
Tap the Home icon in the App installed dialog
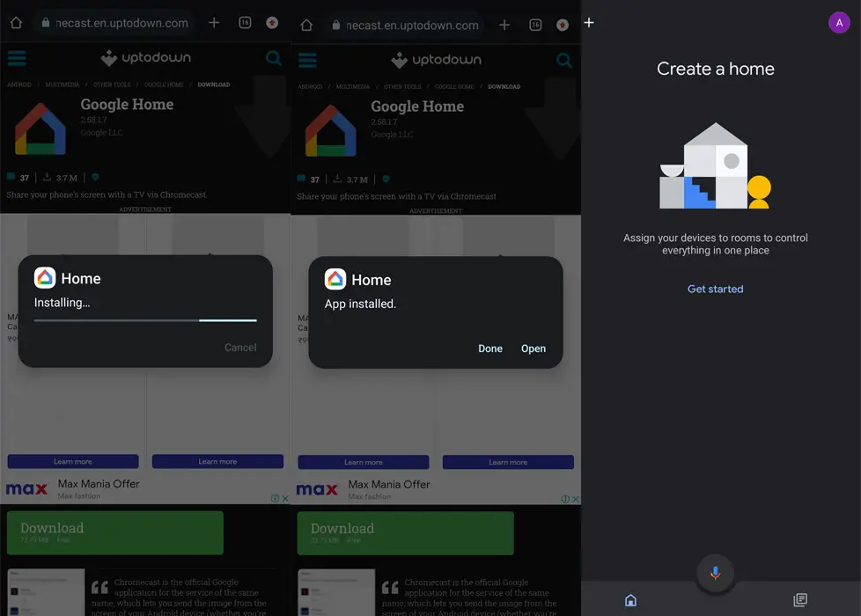point(335,279)
